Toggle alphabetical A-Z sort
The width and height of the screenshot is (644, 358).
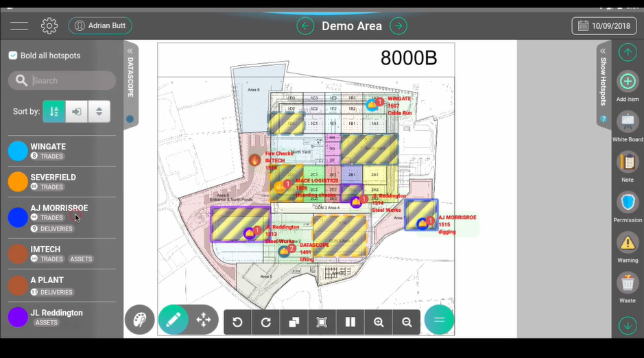[x=54, y=112]
